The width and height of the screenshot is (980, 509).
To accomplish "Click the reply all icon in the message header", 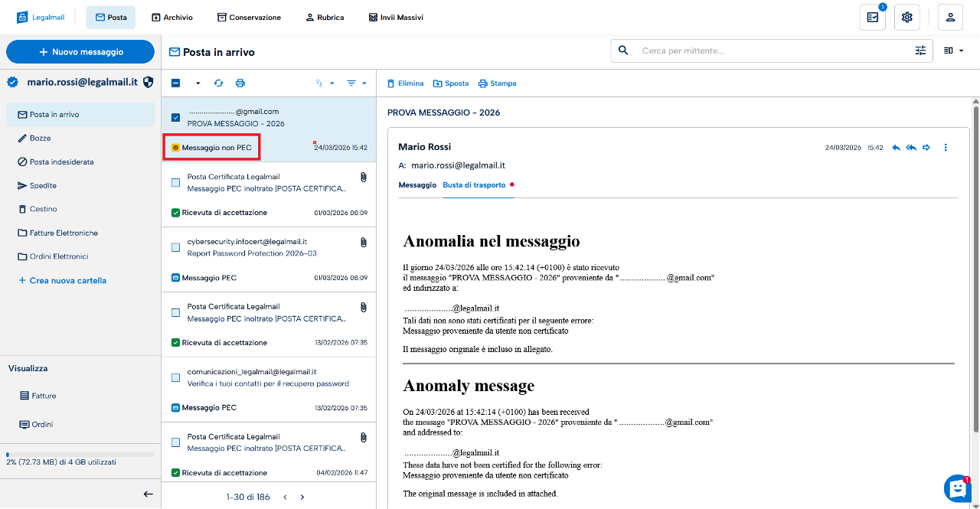I will 911,148.
